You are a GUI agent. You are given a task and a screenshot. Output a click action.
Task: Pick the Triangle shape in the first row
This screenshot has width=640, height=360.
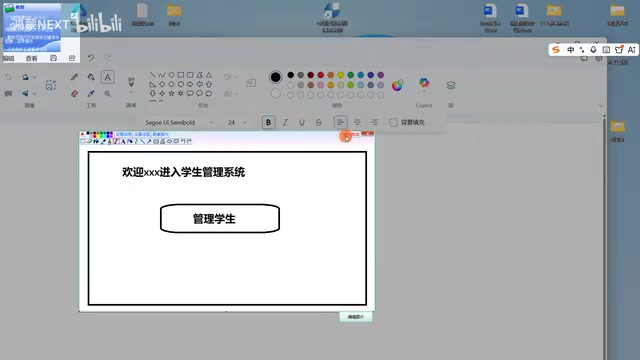(209, 75)
